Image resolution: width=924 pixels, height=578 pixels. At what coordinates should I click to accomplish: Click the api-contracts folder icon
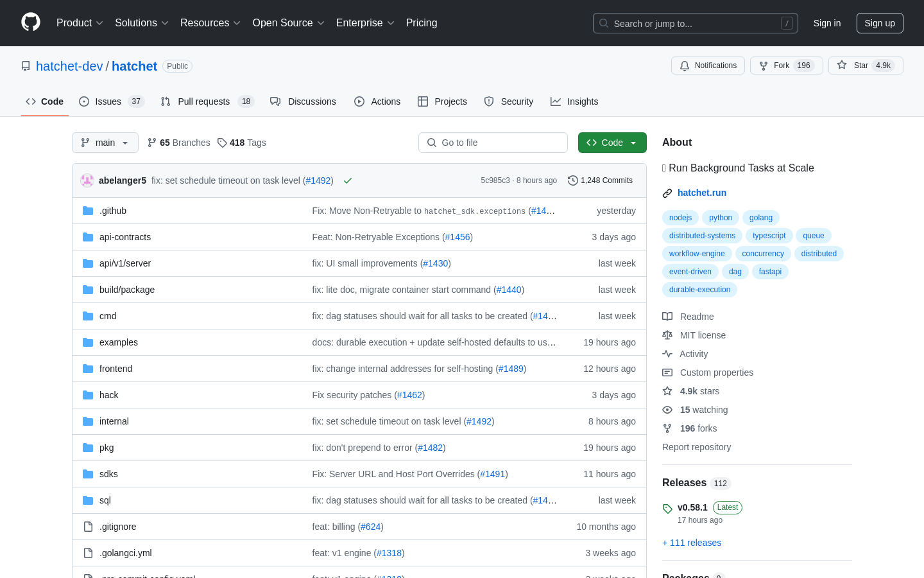(88, 237)
